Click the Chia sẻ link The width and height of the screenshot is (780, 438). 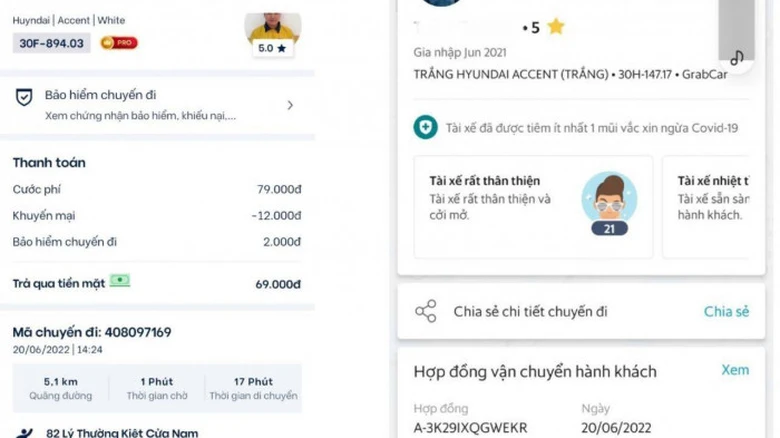coord(726,311)
